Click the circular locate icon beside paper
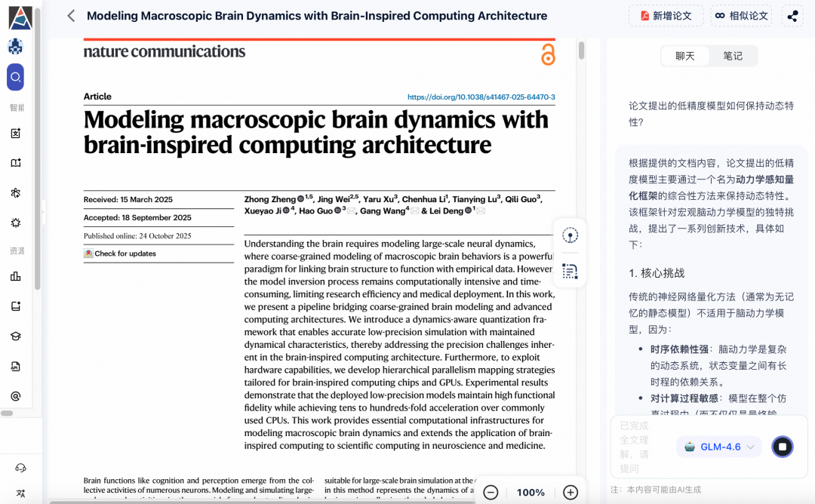 tap(570, 236)
